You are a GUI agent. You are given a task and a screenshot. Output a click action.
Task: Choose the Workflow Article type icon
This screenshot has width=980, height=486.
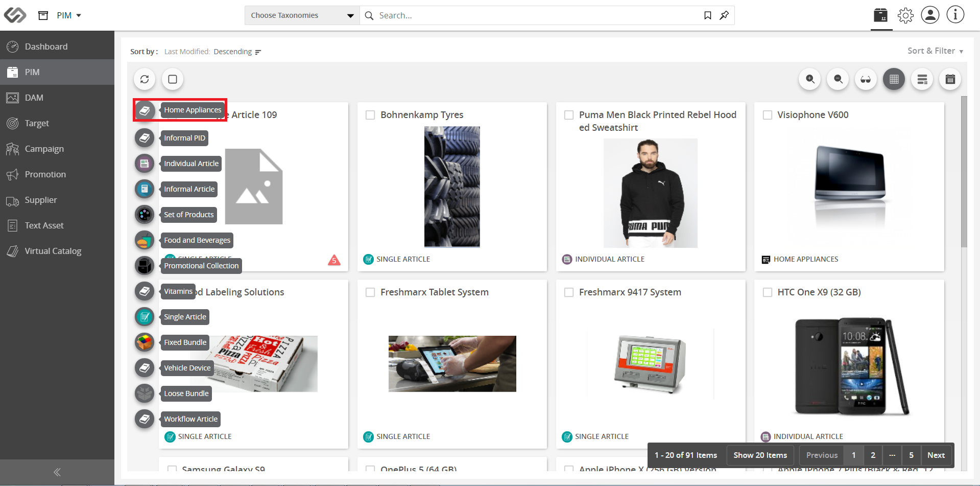pos(145,419)
